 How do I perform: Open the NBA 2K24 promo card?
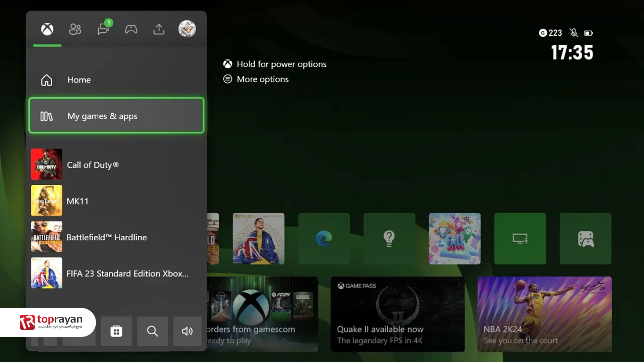(x=545, y=314)
